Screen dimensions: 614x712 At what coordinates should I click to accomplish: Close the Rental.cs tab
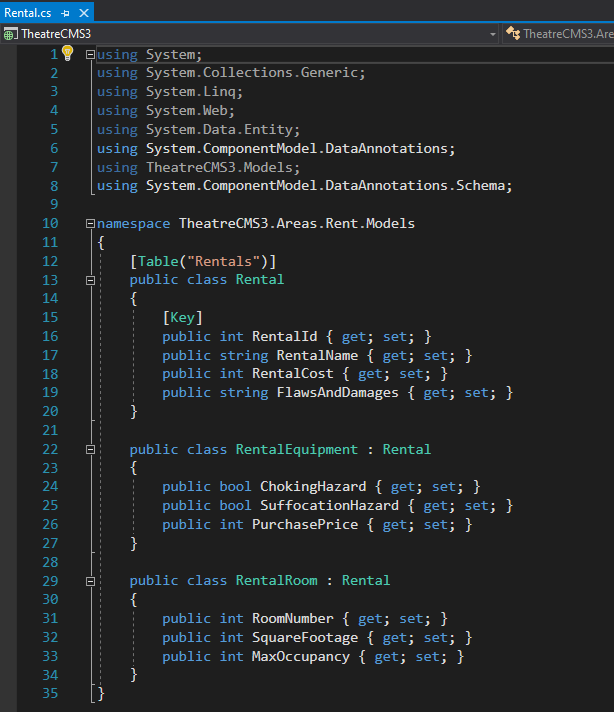(84, 13)
